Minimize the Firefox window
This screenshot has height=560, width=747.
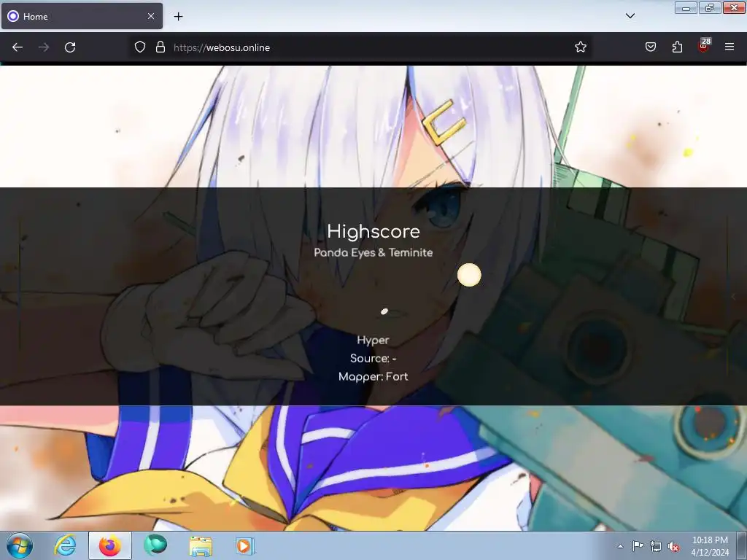point(686,8)
